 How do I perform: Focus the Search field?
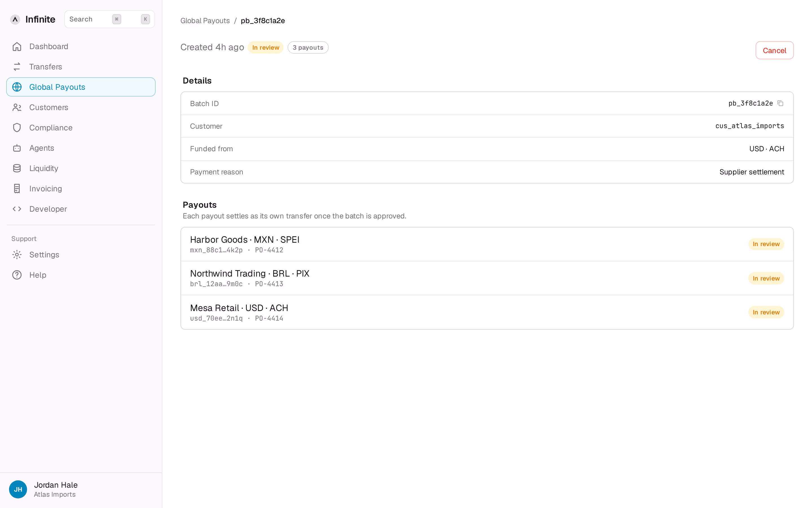(x=109, y=19)
